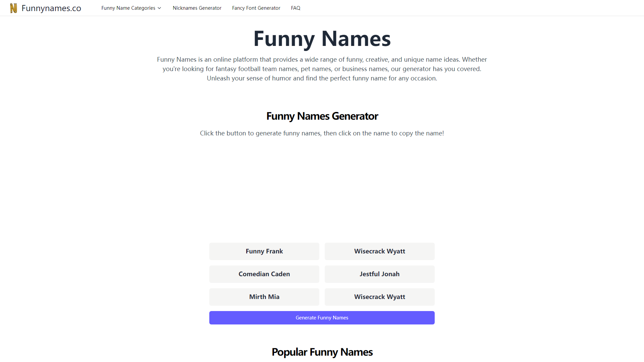The height and width of the screenshot is (362, 644).
Task: Open Funny Name Categories dropdown arrow
Action: point(159,8)
